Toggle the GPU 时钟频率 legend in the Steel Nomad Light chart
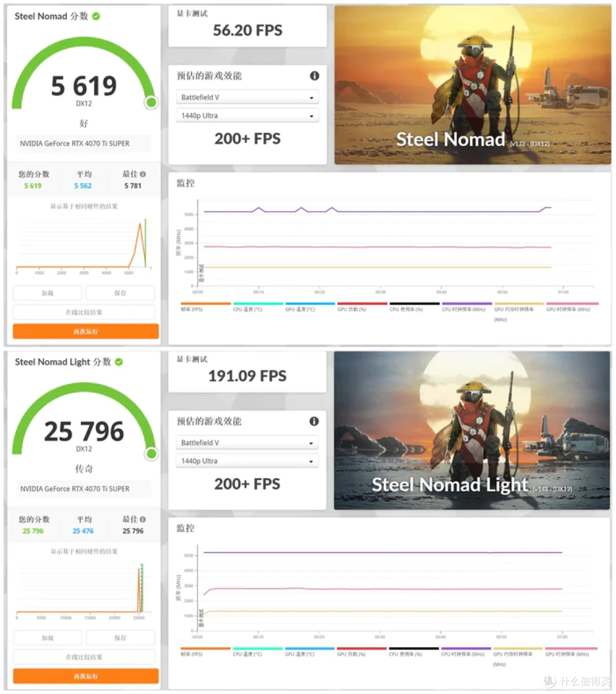The height and width of the screenshot is (694, 616). pos(572,652)
